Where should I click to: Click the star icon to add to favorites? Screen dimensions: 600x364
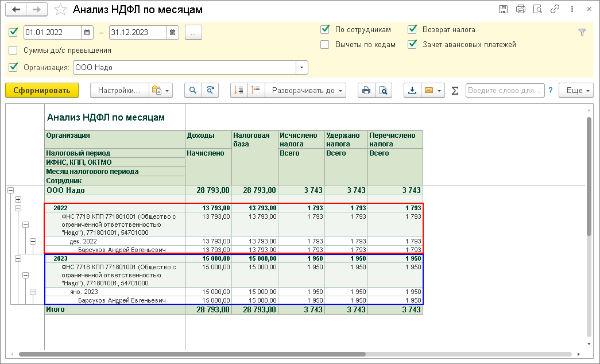pos(61,10)
